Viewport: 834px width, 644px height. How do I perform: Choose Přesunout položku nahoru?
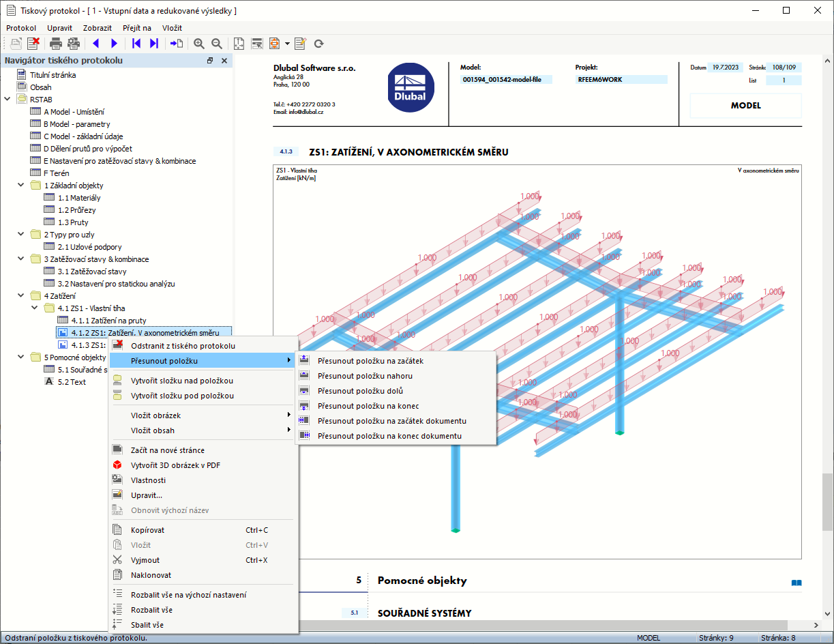[x=396, y=376]
